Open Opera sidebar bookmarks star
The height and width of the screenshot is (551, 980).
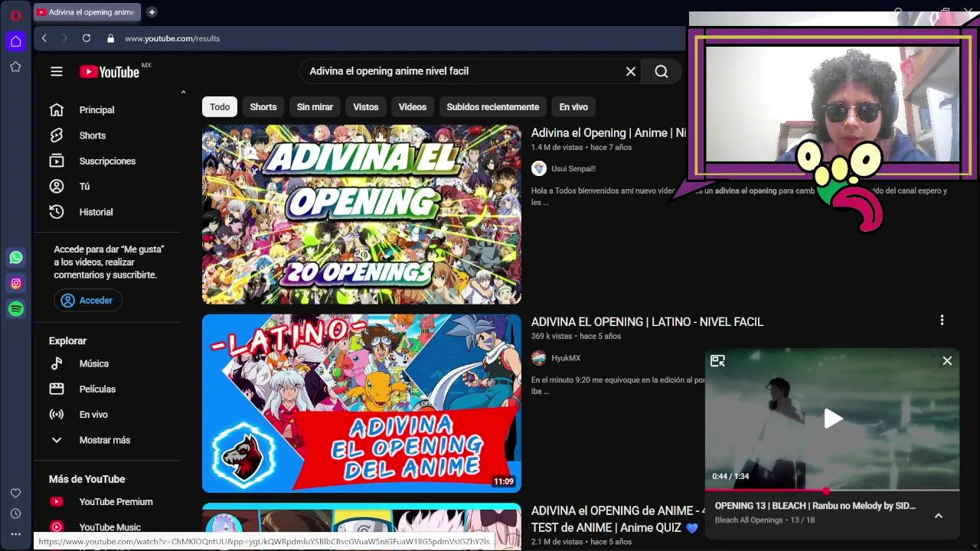click(x=15, y=67)
